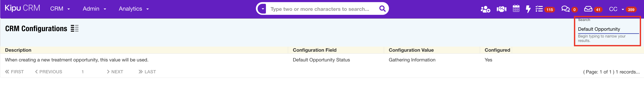Click the Default Opportunity search filter field

coord(608,29)
